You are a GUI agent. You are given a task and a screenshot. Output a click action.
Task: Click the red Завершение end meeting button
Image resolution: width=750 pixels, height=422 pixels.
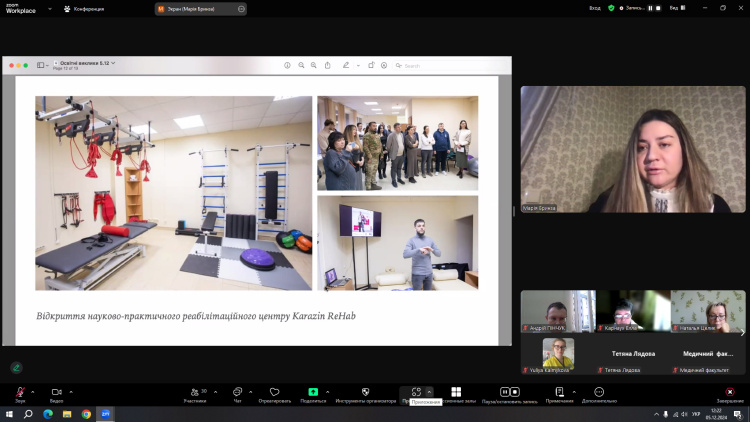[730, 394]
